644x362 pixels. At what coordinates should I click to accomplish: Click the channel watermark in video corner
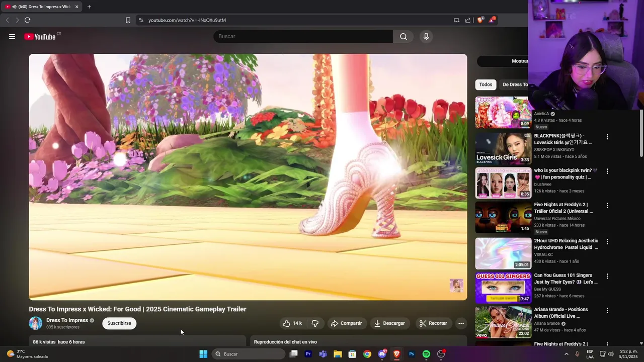click(x=456, y=286)
